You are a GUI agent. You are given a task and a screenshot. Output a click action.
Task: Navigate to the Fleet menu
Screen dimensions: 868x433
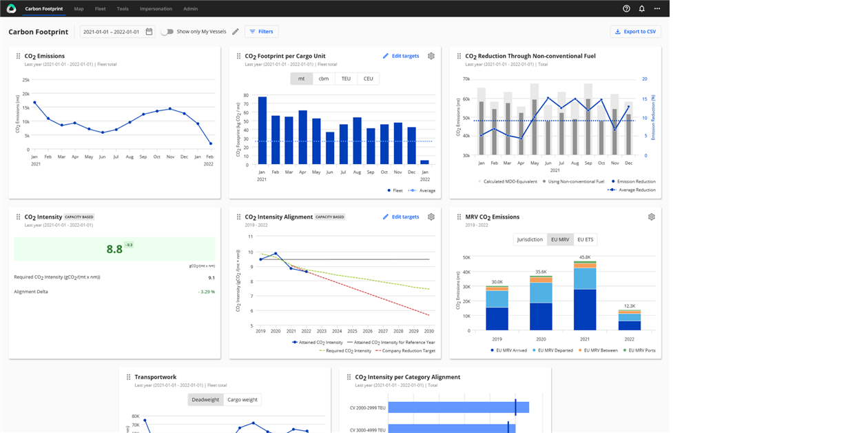click(x=100, y=9)
